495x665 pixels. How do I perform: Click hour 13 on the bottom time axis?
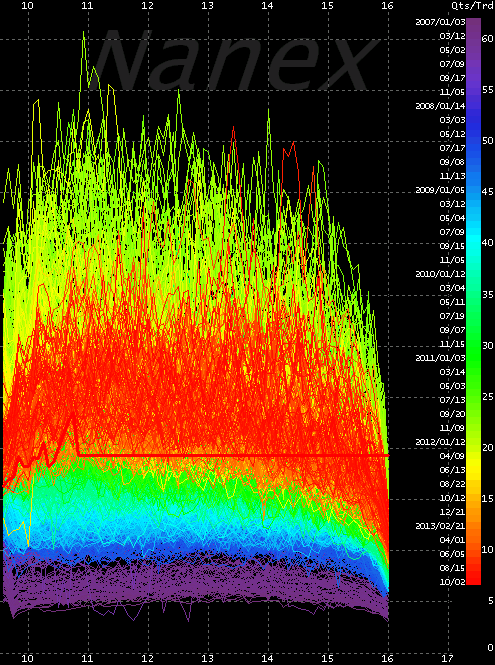coord(207,659)
